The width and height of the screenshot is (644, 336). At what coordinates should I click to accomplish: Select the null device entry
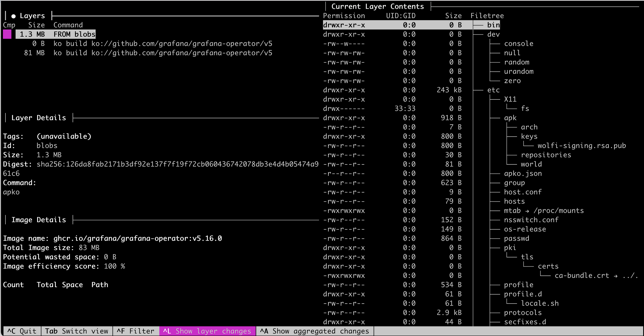(512, 53)
